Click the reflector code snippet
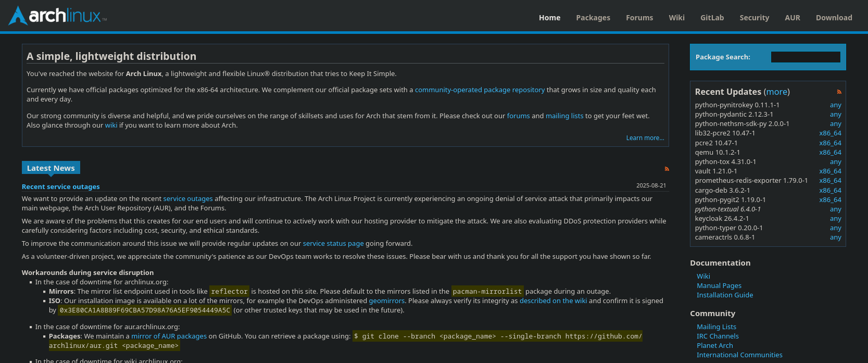The height and width of the screenshot is (363, 868). (x=230, y=292)
